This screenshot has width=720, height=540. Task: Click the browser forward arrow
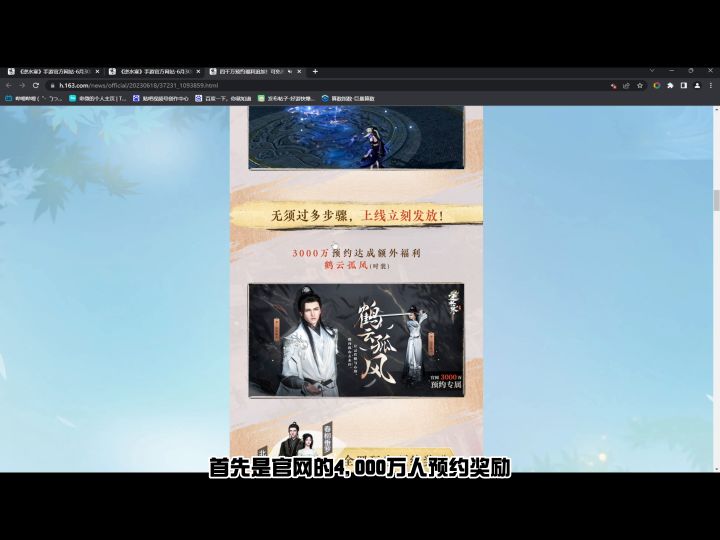[22, 85]
